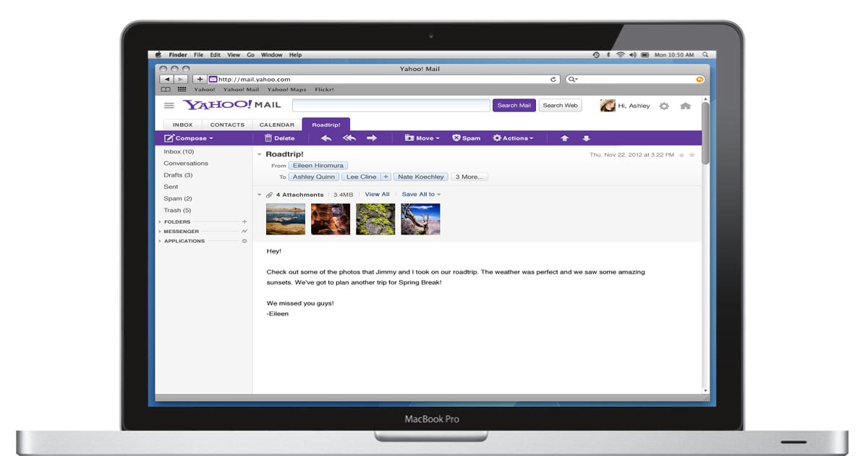Open the Finder menu in menu bar

point(178,55)
